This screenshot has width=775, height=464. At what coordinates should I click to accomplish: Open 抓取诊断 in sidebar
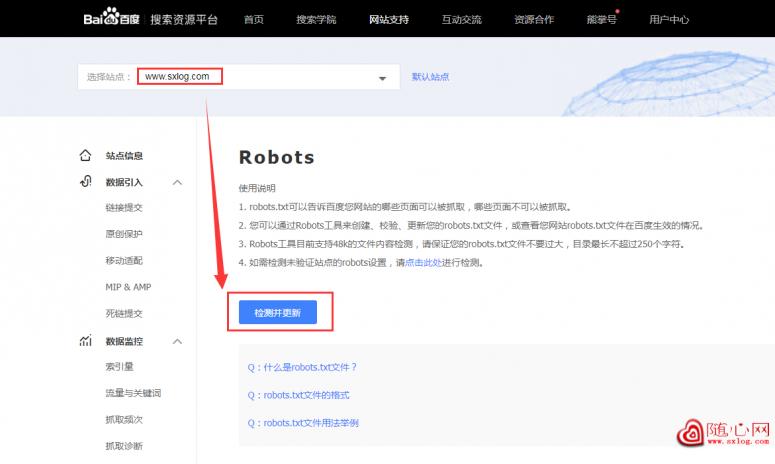(x=124, y=446)
